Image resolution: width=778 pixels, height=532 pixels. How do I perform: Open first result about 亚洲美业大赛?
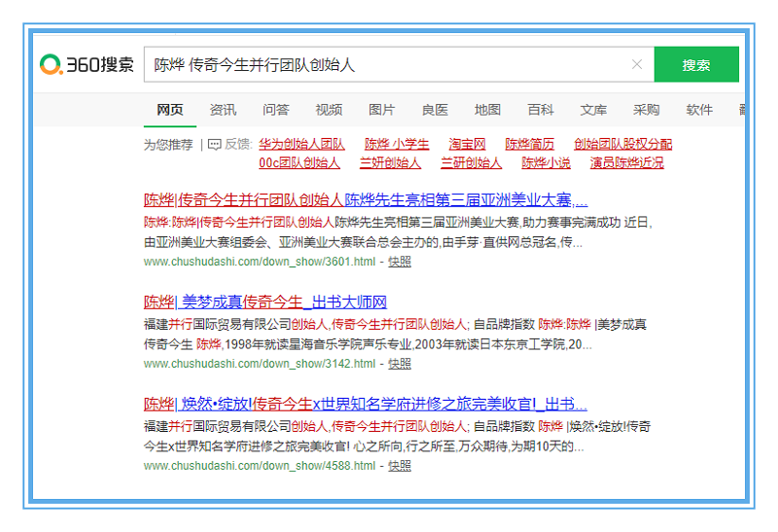pos(365,200)
